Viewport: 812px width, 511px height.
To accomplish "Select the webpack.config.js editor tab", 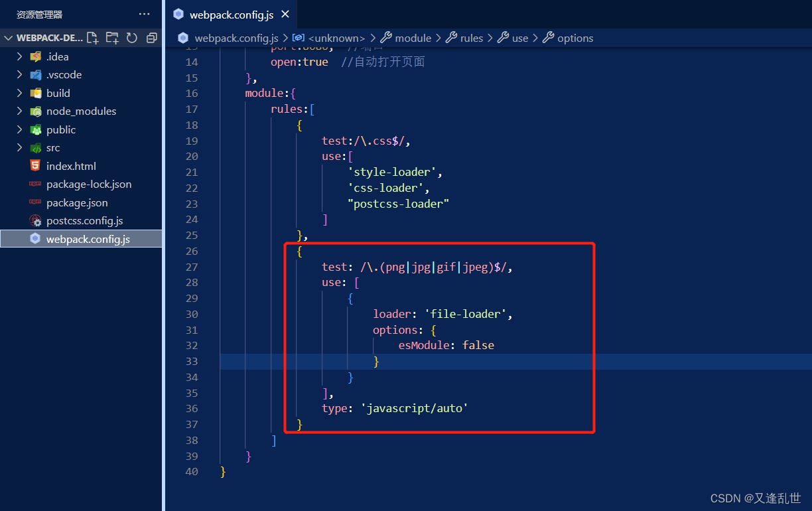I will coord(230,13).
